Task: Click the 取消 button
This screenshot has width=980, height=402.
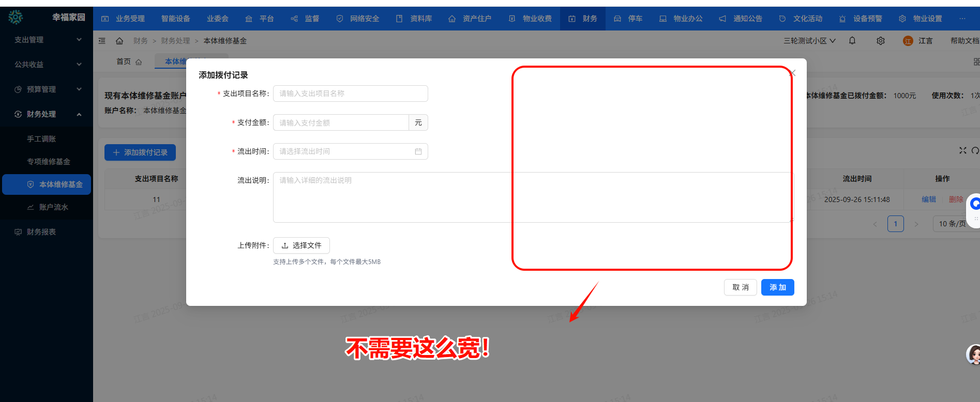Action: click(x=741, y=287)
